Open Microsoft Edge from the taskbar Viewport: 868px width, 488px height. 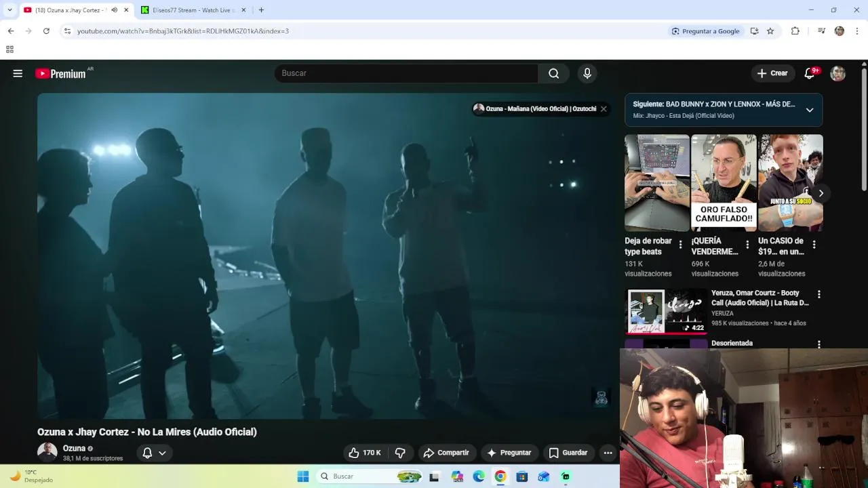(479, 476)
